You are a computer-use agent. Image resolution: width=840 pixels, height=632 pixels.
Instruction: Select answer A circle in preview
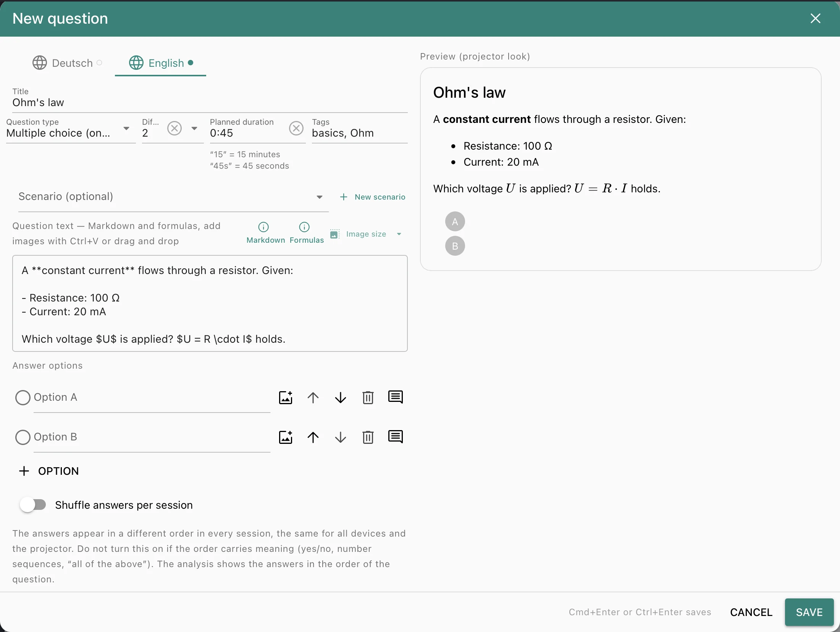455,221
